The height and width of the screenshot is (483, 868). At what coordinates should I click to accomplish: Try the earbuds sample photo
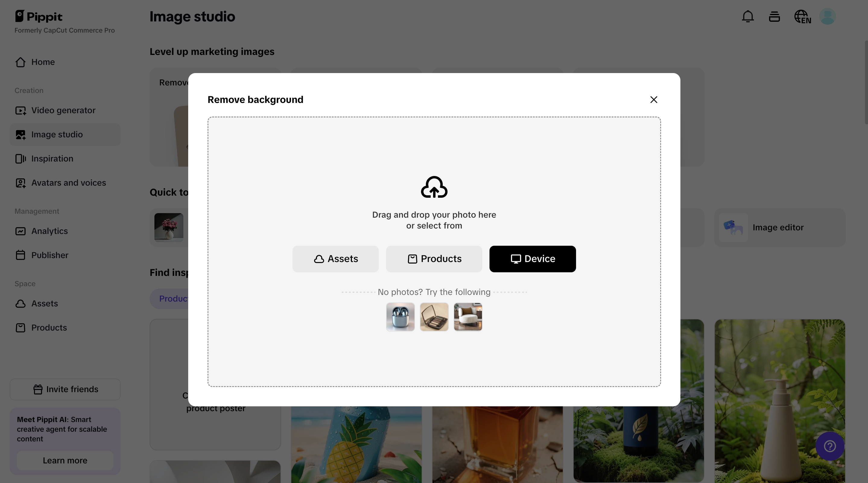click(400, 317)
